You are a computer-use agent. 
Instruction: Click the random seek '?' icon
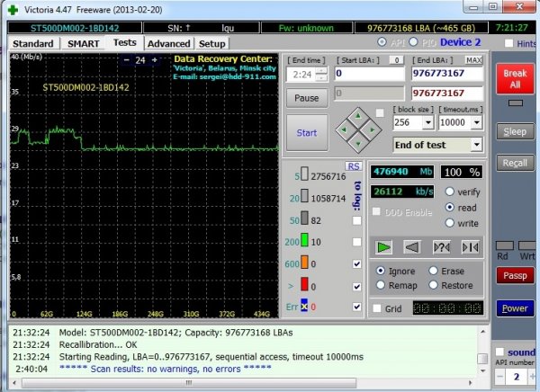click(x=441, y=246)
